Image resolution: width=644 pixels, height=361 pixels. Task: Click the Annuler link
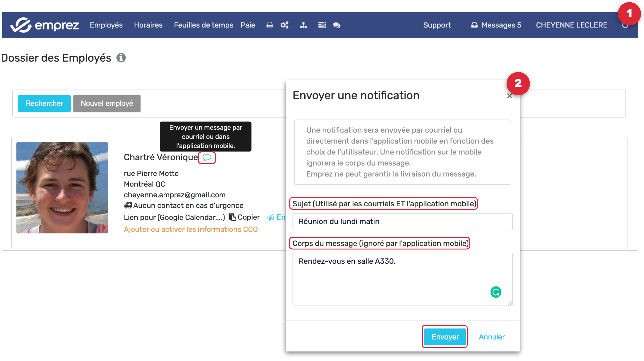pyautogui.click(x=491, y=337)
